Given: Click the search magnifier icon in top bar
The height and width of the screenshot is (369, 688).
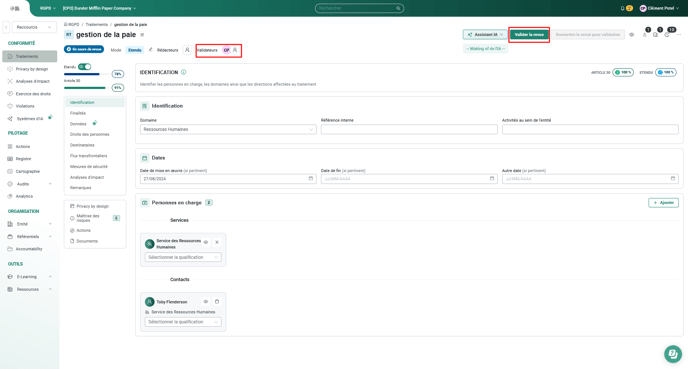Looking at the screenshot, I should click(398, 8).
